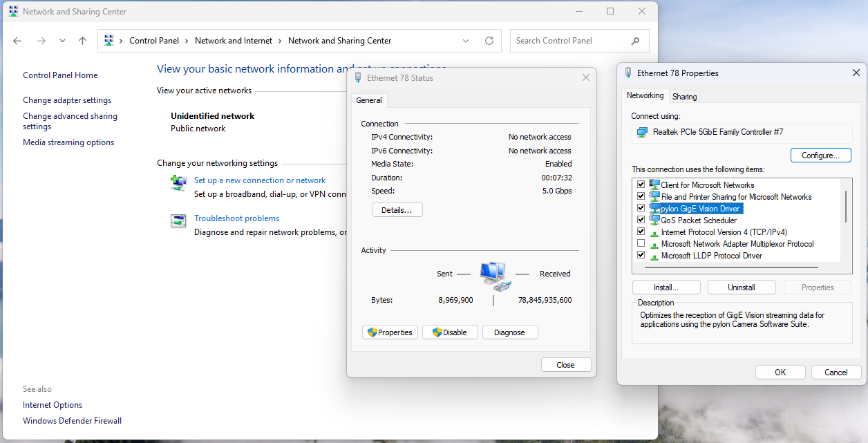868x443 pixels.
Task: Click the Up one level arrow
Action: click(x=82, y=41)
